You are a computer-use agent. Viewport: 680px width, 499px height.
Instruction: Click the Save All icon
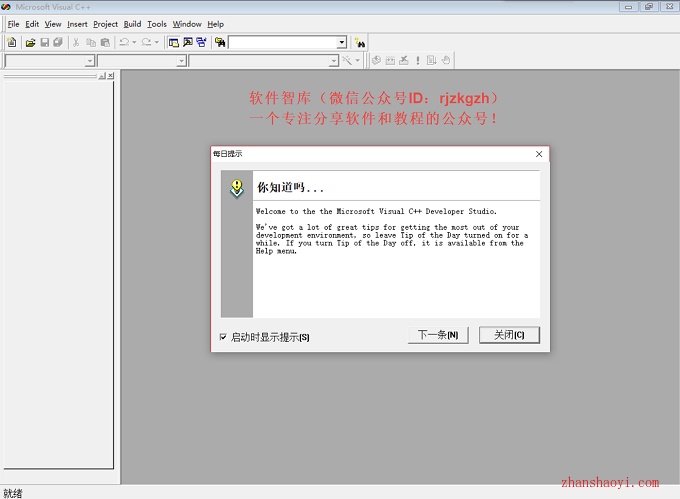click(58, 42)
